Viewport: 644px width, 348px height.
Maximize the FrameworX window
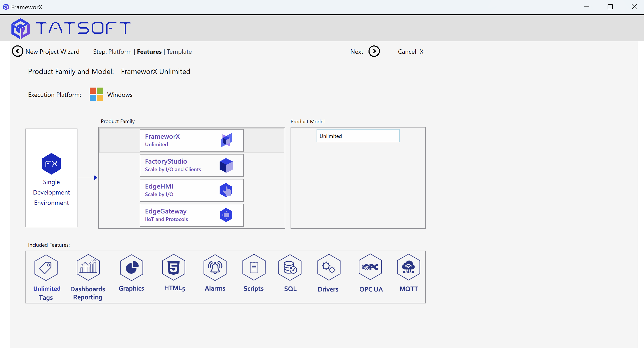610,7
